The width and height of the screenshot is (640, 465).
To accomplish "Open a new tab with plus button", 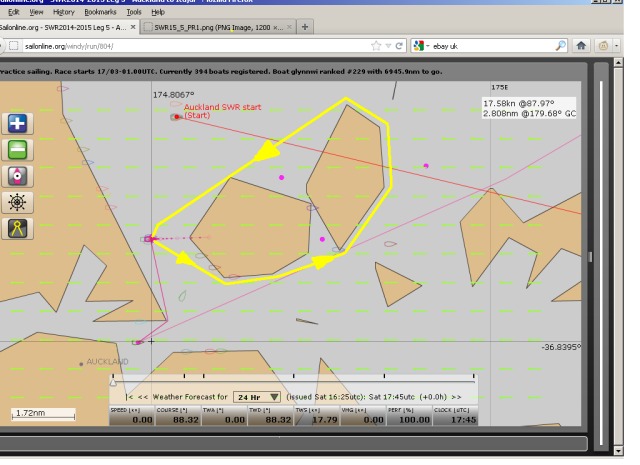I will click(x=304, y=27).
